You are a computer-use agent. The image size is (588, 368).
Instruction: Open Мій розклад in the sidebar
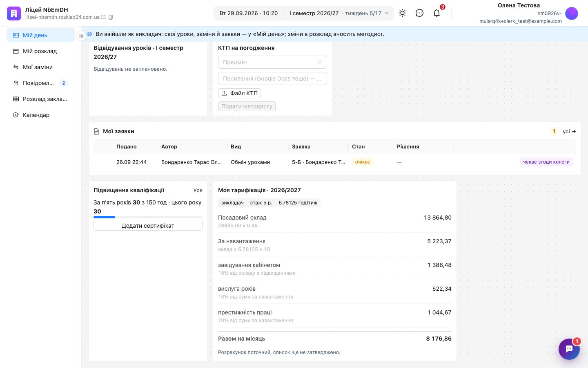coord(40,51)
